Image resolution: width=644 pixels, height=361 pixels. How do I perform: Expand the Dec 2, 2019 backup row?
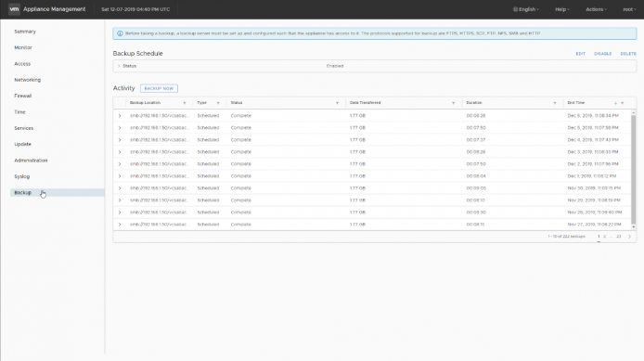pos(120,164)
